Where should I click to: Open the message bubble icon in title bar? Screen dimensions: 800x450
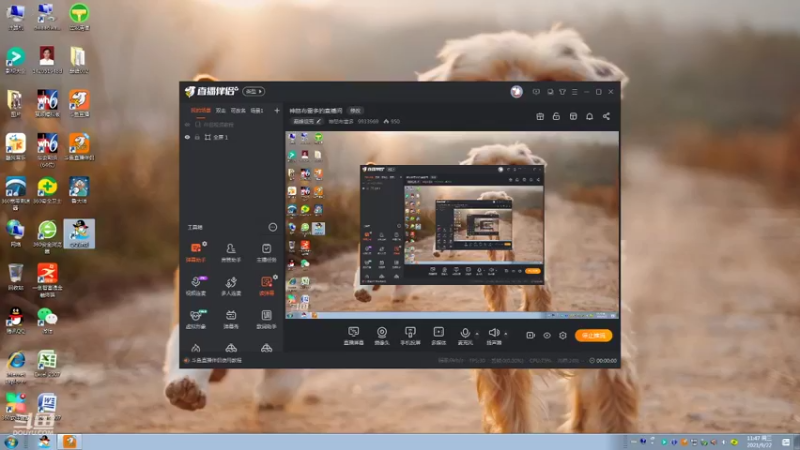click(536, 92)
